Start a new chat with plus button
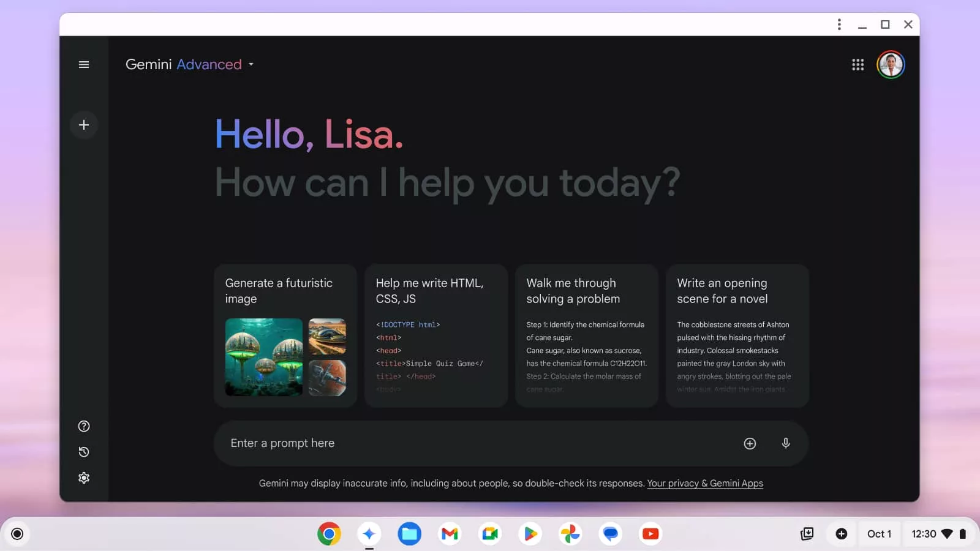980x551 pixels. coord(84,125)
